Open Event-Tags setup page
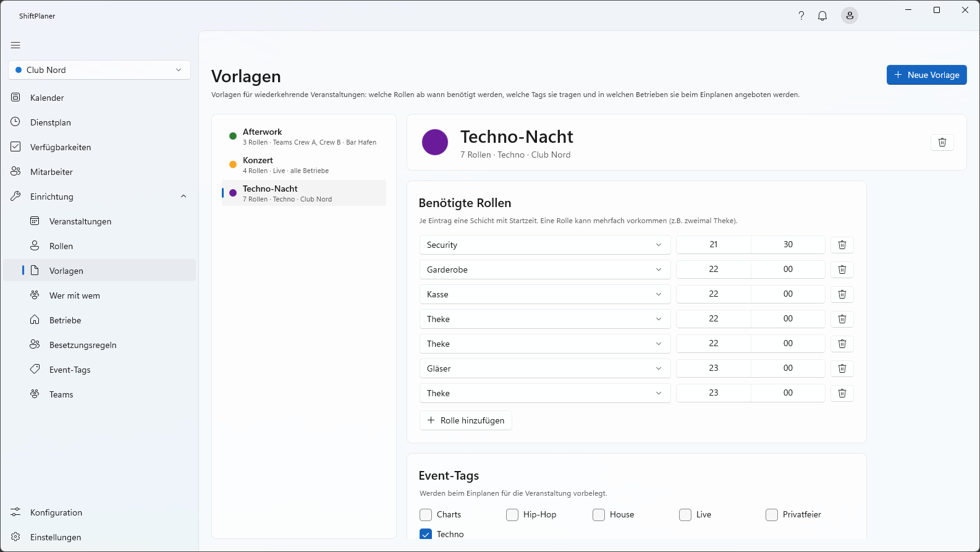Screen dimensions: 980x552 (x=99, y=370)
